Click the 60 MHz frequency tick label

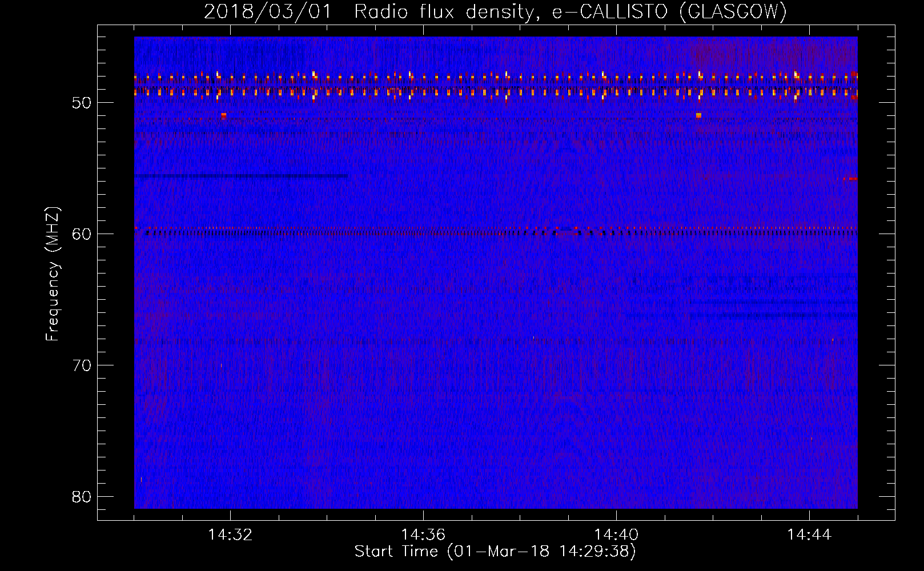(82, 234)
